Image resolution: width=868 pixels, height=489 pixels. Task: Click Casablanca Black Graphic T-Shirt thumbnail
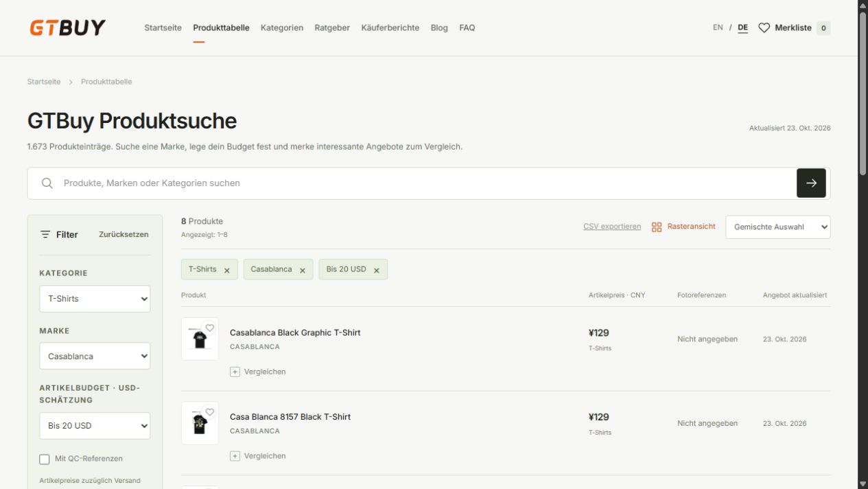[x=200, y=339]
